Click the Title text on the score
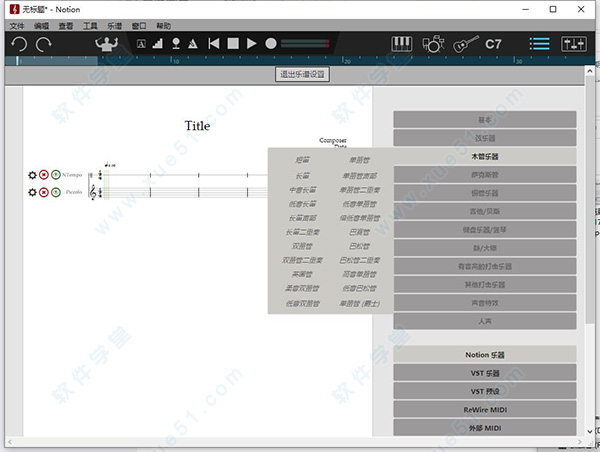Image resolution: width=600 pixels, height=452 pixels. [197, 126]
